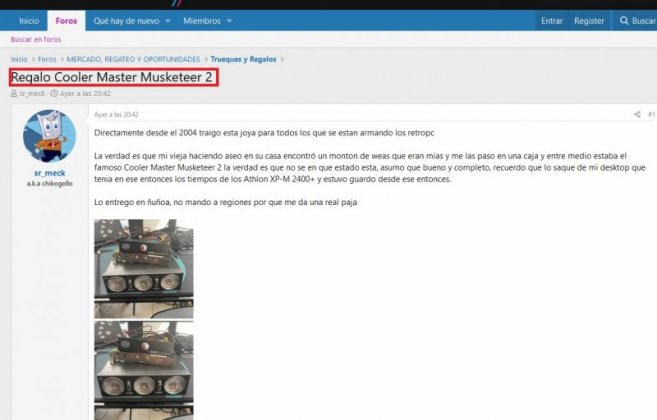
Task: Open 'MERCADO, REGATEO Y OPORTUNIDADES' breadcrumb
Action: click(133, 59)
